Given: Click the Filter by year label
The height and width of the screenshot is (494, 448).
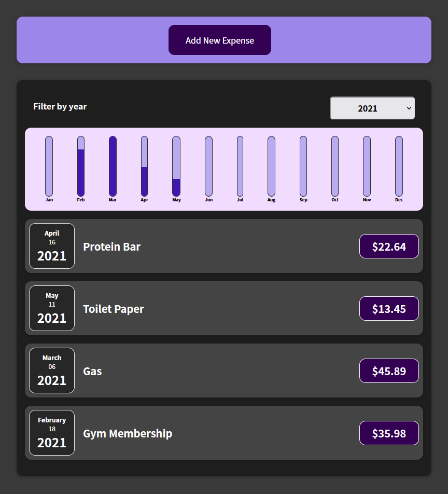Looking at the screenshot, I should (60, 106).
